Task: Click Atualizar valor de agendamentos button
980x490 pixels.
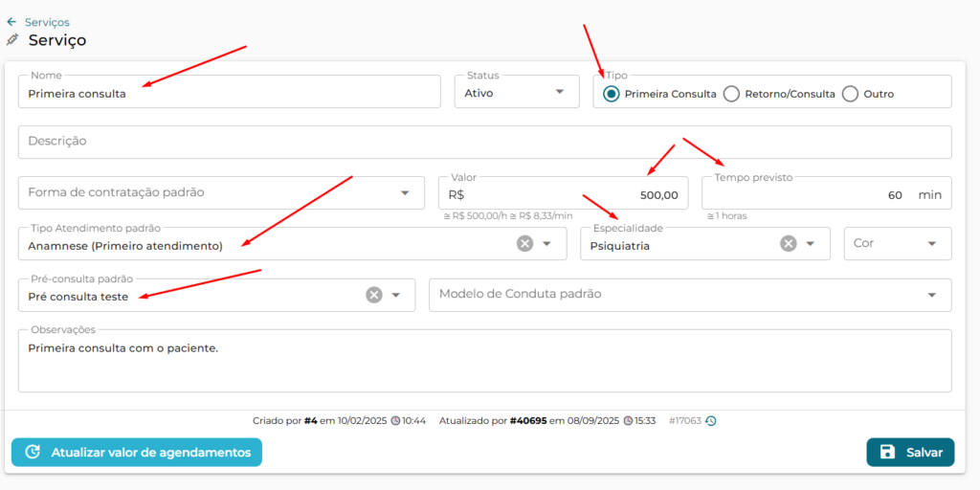Action: tap(136, 453)
